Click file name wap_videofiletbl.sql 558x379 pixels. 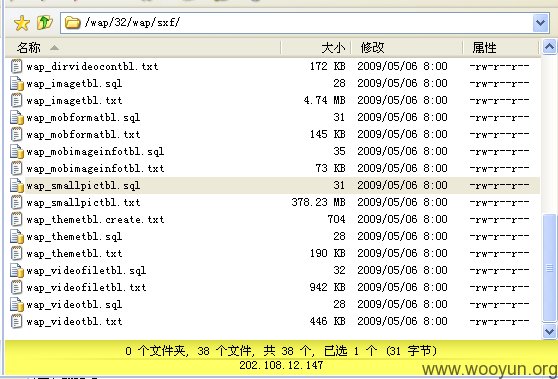pyautogui.click(x=86, y=271)
